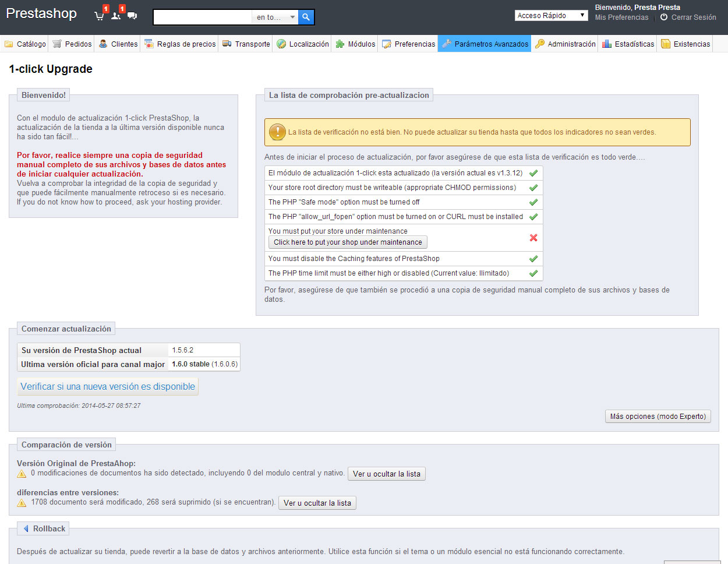Click current version value '1.5.6.2'
Viewport: 728px width, 564px height.
[183, 350]
